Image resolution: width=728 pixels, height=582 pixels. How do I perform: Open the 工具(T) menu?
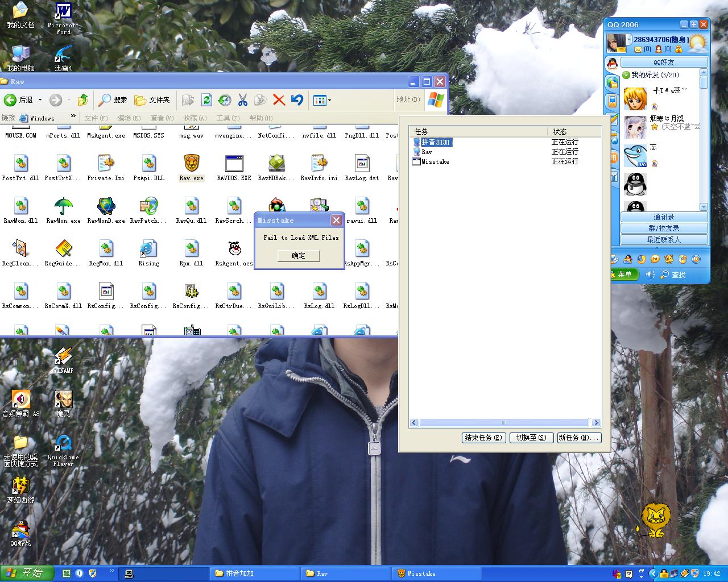pyautogui.click(x=228, y=118)
